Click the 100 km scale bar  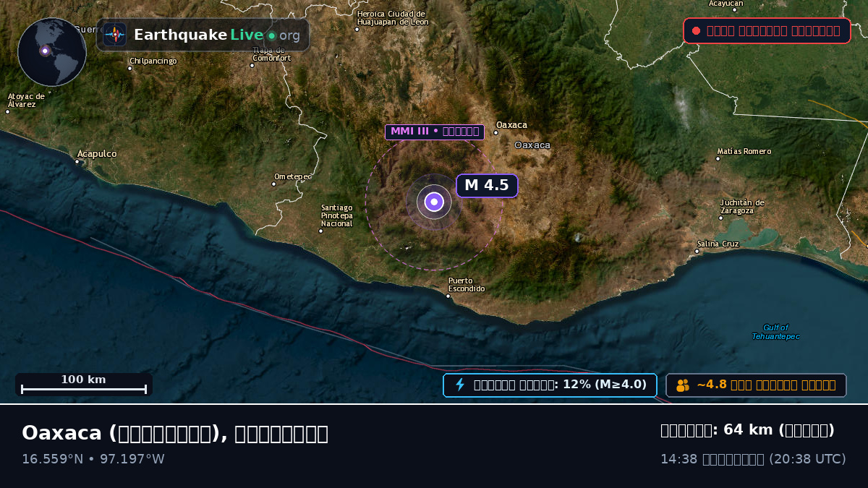click(x=84, y=384)
